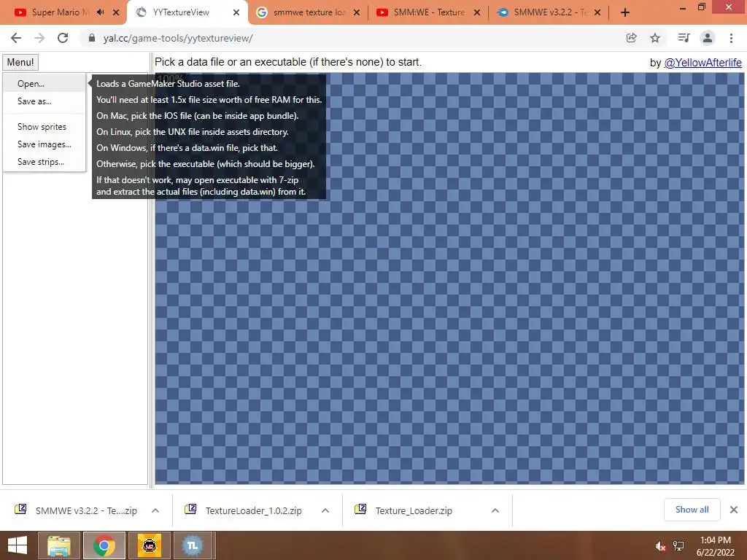Image resolution: width=747 pixels, height=560 pixels.
Task: Click the muted volume tray icon
Action: (x=660, y=546)
